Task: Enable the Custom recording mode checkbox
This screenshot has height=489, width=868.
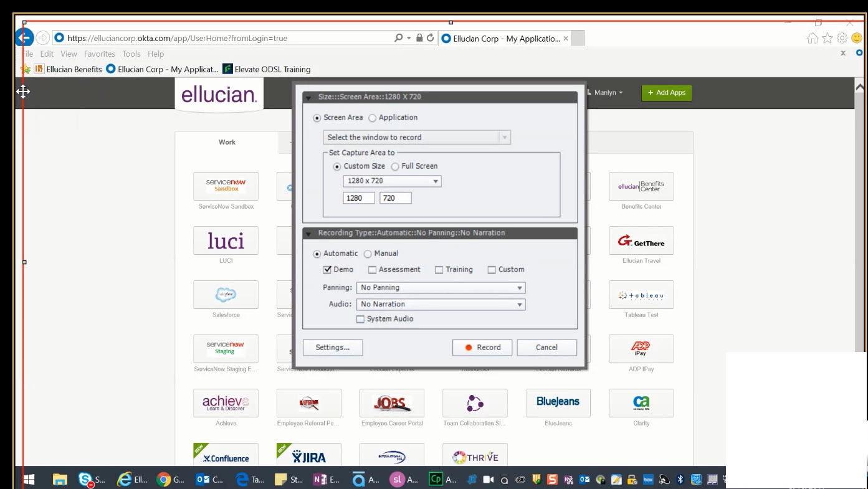Action: 492,270
